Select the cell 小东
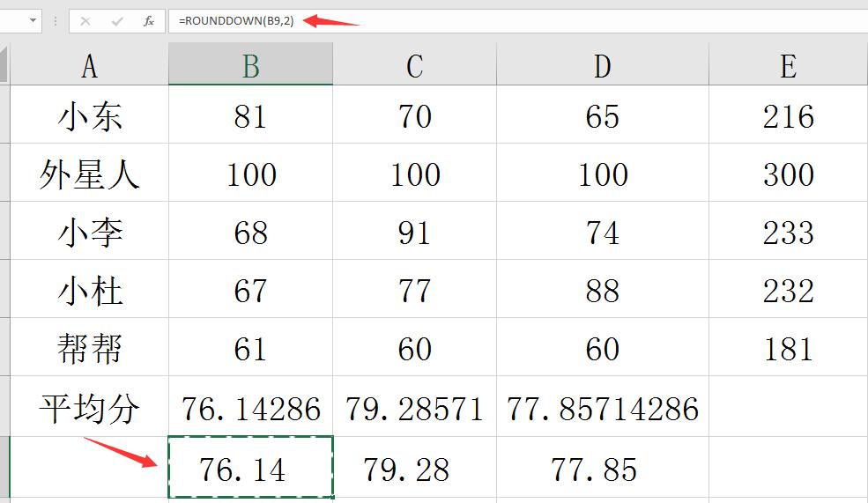Screen dimensions: 868x503 [x=89, y=115]
